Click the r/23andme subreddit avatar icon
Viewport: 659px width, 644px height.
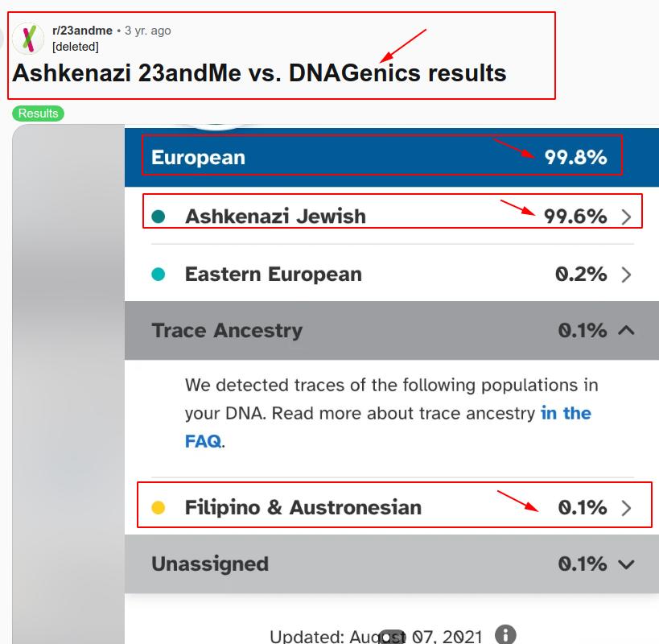pos(28,38)
